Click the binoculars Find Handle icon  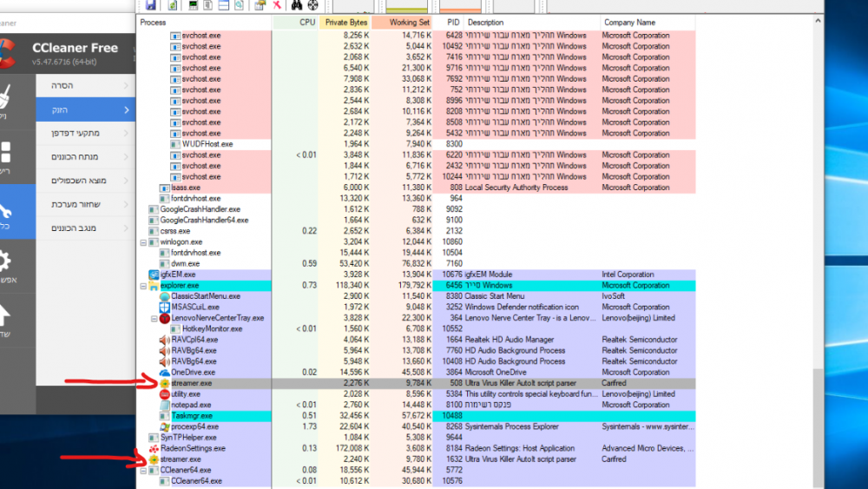pyautogui.click(x=297, y=5)
